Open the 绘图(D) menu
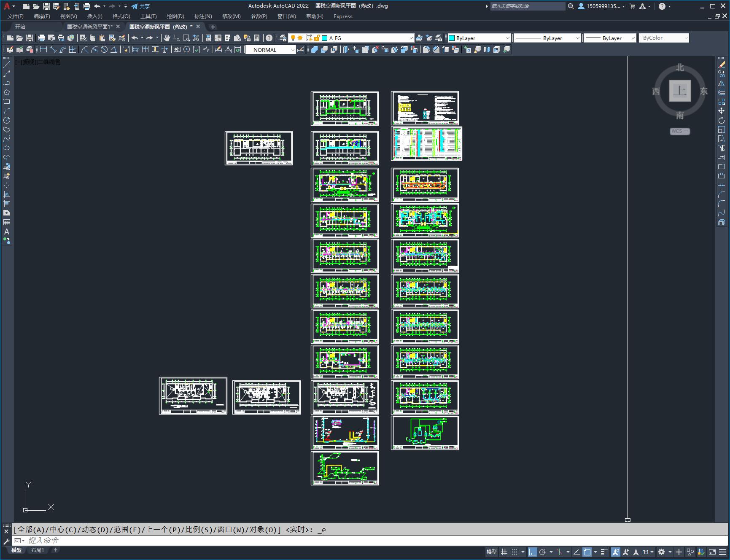730x560 pixels. pos(175,16)
